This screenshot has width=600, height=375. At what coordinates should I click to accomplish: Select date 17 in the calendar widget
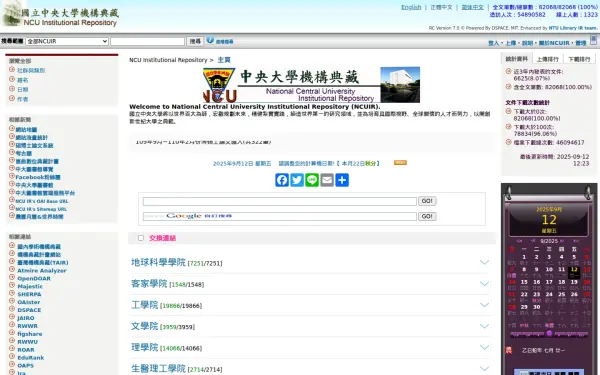tap(549, 282)
